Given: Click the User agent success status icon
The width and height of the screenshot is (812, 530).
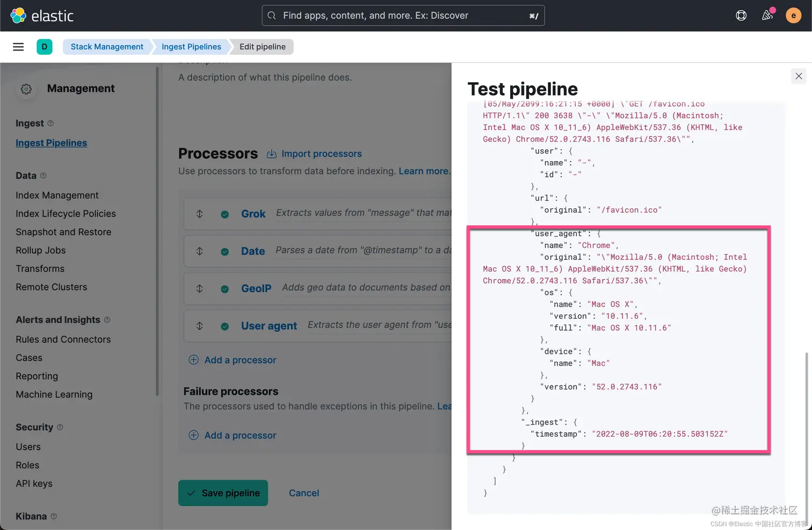Looking at the screenshot, I should [x=225, y=326].
